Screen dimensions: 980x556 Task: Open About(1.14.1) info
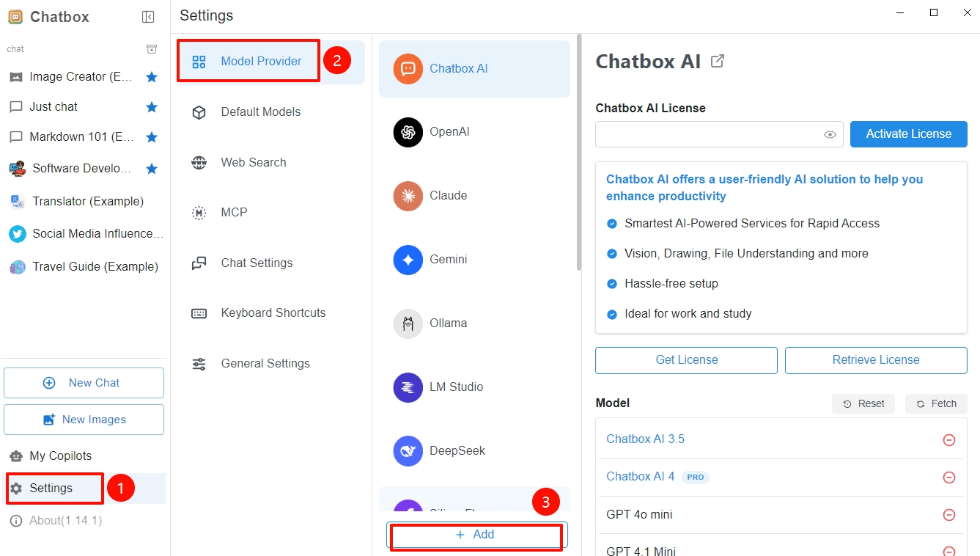pos(84,521)
